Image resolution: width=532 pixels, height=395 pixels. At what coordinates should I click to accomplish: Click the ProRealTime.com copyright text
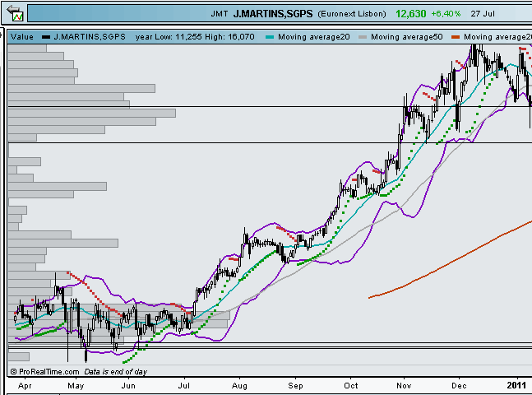coord(44,372)
